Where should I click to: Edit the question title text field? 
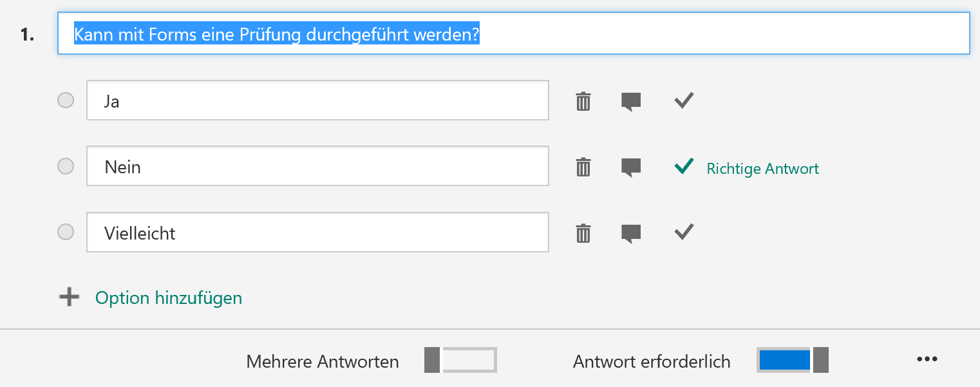[514, 33]
